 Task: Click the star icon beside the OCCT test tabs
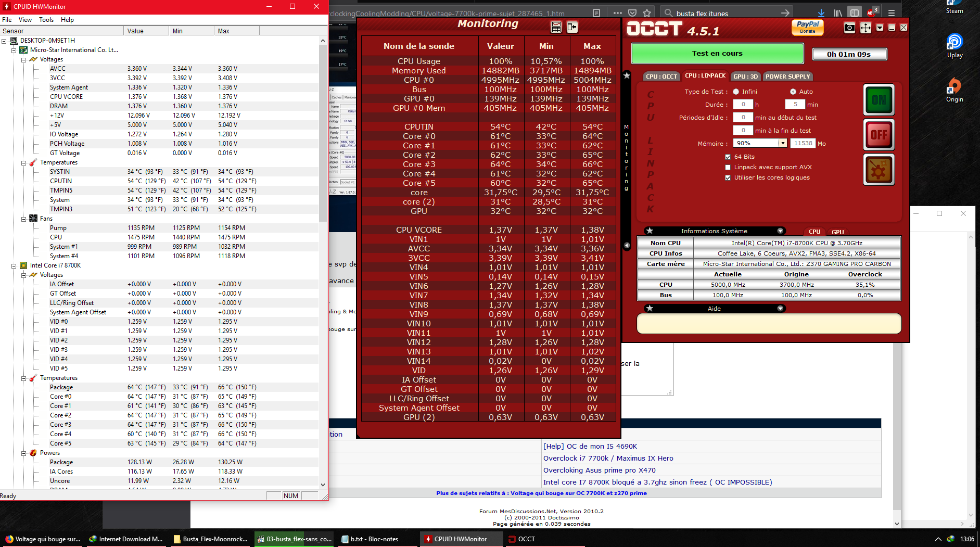(x=627, y=75)
